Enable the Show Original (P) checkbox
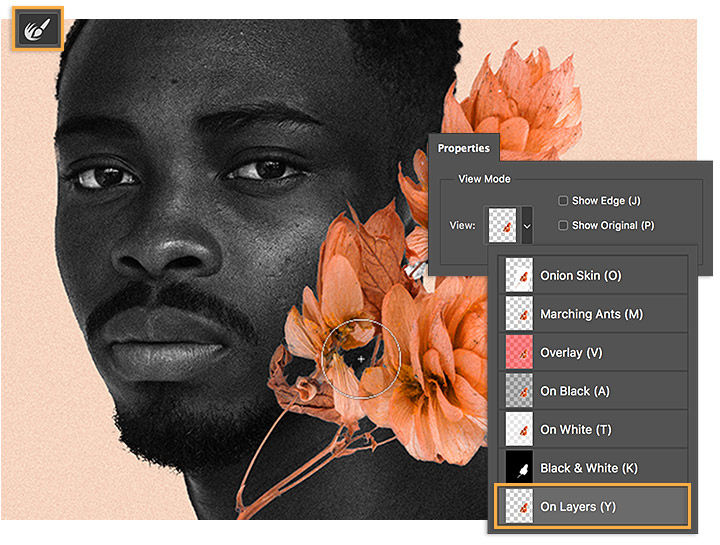This screenshot has width=720, height=545. click(x=562, y=225)
